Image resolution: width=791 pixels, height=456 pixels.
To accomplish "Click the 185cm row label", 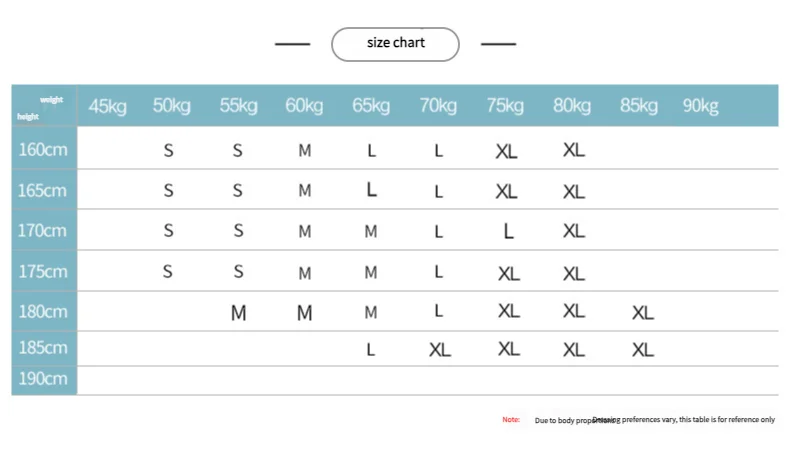I will pyautogui.click(x=43, y=348).
